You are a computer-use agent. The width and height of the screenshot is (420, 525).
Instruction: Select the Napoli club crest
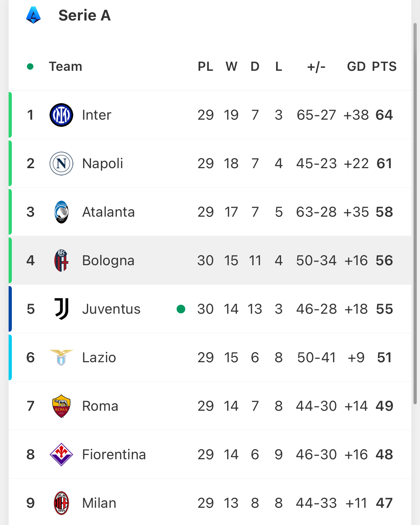click(x=61, y=164)
